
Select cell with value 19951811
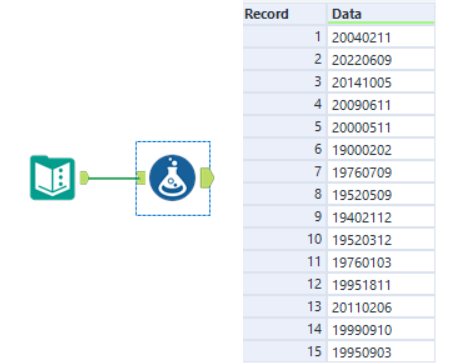381,284
